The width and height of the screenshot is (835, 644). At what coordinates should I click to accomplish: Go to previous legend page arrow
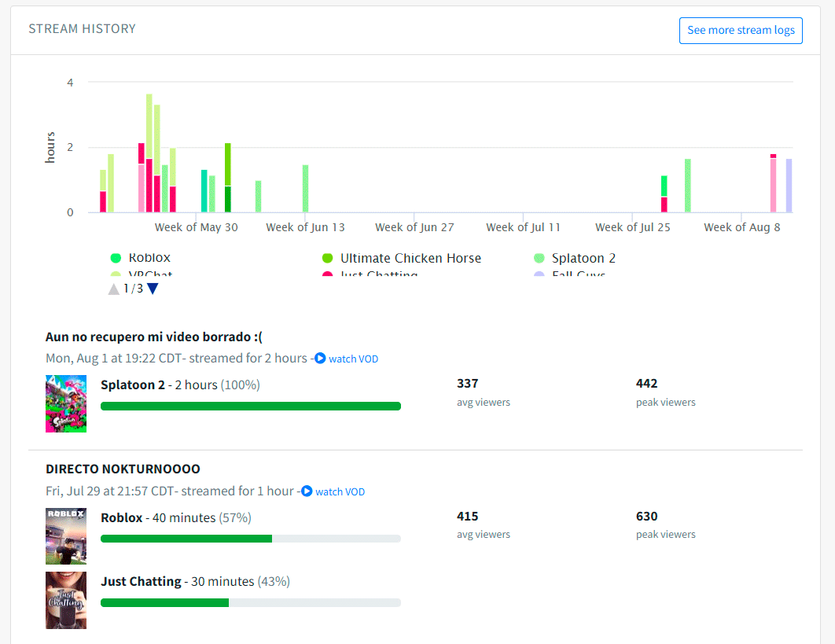point(113,289)
